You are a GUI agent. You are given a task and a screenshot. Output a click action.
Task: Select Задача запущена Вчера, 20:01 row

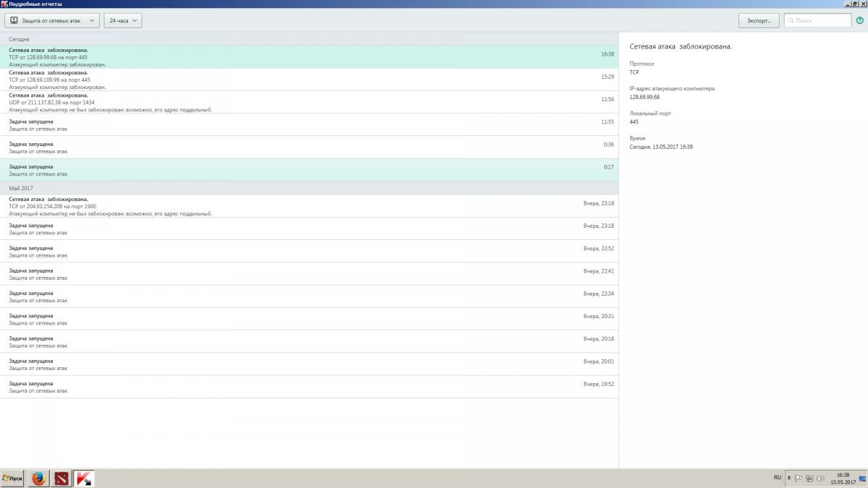[x=310, y=364]
